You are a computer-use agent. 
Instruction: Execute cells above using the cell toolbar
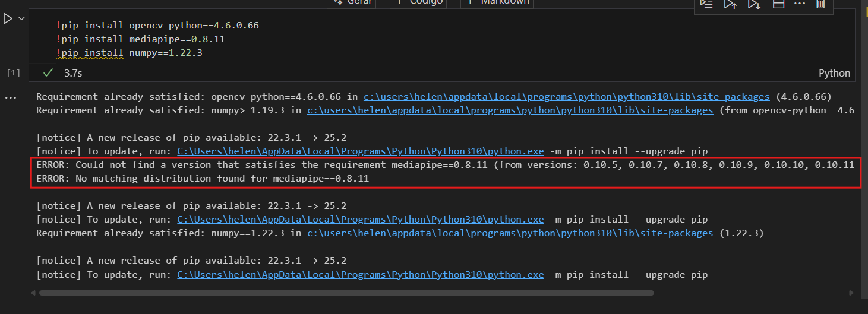(730, 4)
